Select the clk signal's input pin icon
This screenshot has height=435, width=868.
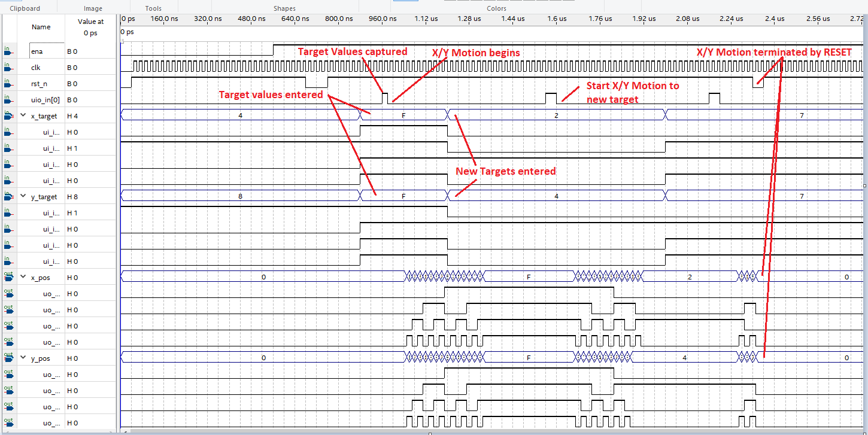tap(8, 68)
